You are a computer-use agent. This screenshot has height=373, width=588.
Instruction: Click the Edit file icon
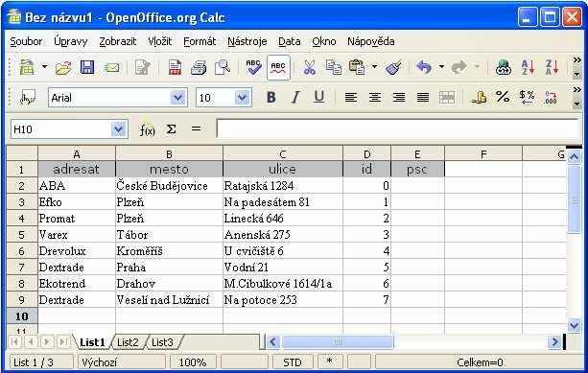(142, 68)
